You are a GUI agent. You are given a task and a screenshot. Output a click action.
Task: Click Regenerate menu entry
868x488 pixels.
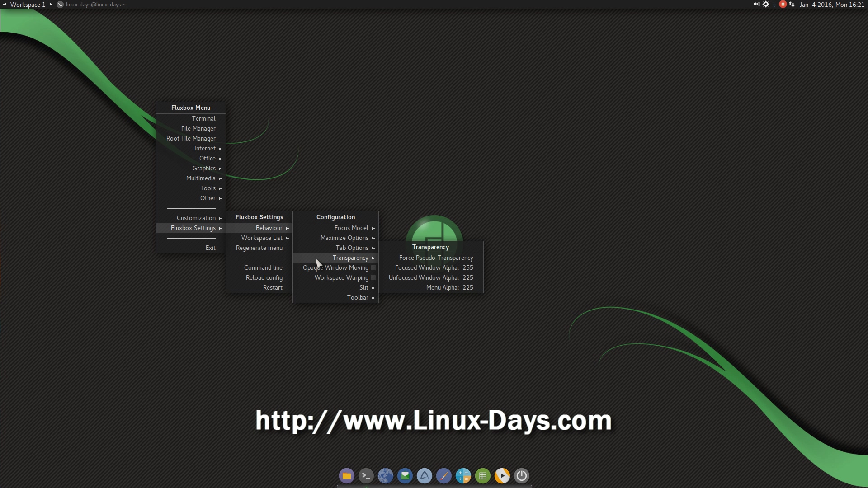[259, 248]
